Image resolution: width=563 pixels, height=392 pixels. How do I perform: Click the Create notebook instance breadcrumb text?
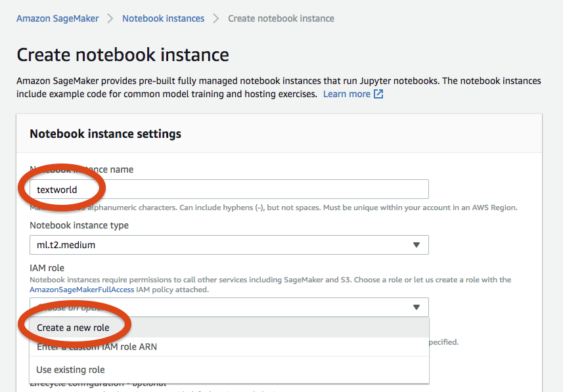coord(281,18)
